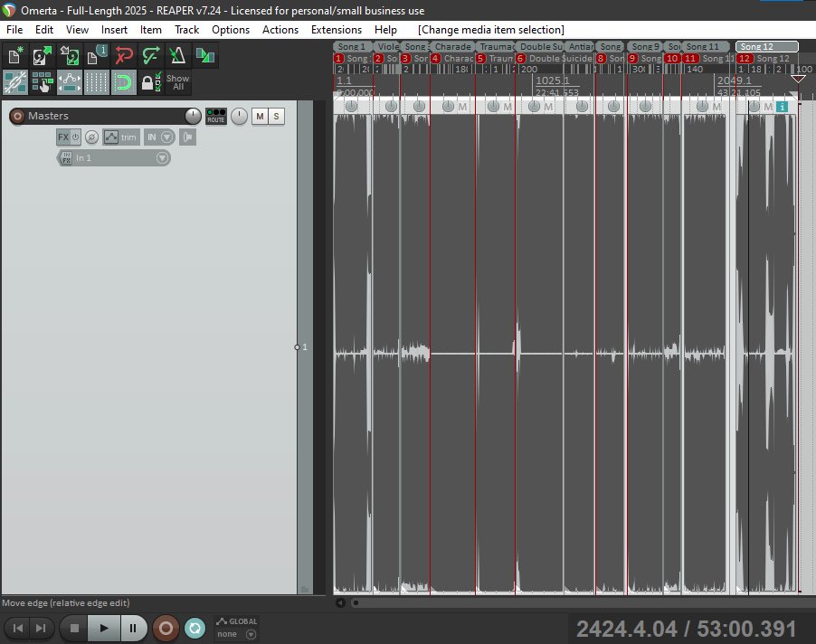Image resolution: width=816 pixels, height=644 pixels.
Task: Expand the IN record mode dropdown arrow
Action: 167,137
